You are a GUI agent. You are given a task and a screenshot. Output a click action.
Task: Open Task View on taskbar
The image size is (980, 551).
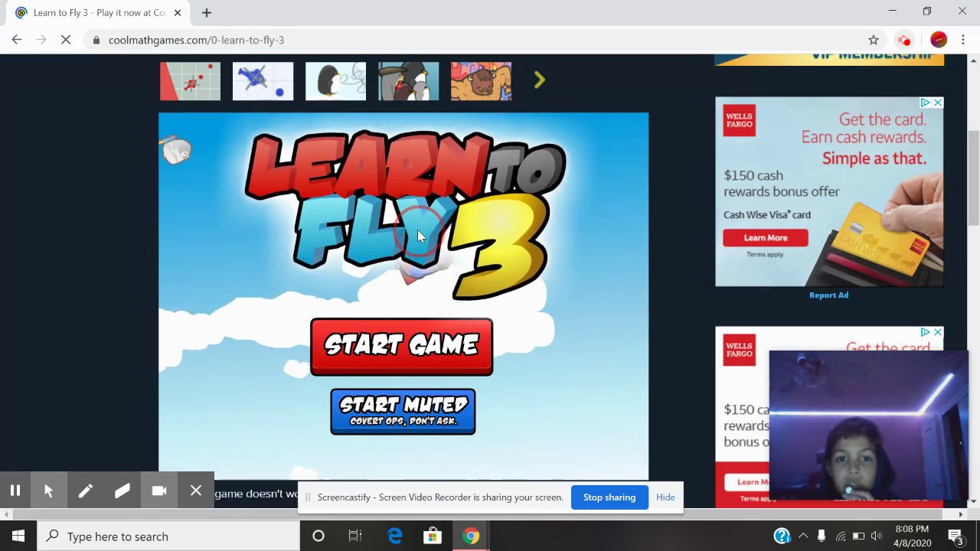coord(355,536)
